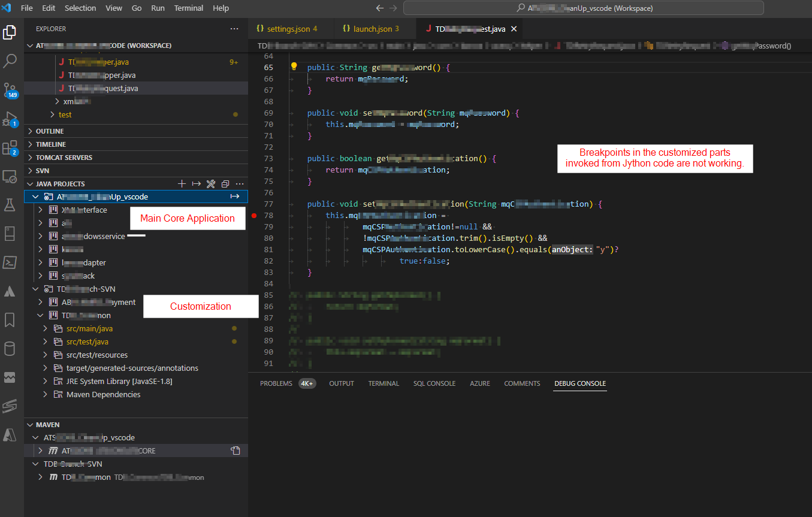Viewport: 812px width, 517px height.
Task: Toggle the breakpoint on line 78
Action: pyautogui.click(x=254, y=215)
